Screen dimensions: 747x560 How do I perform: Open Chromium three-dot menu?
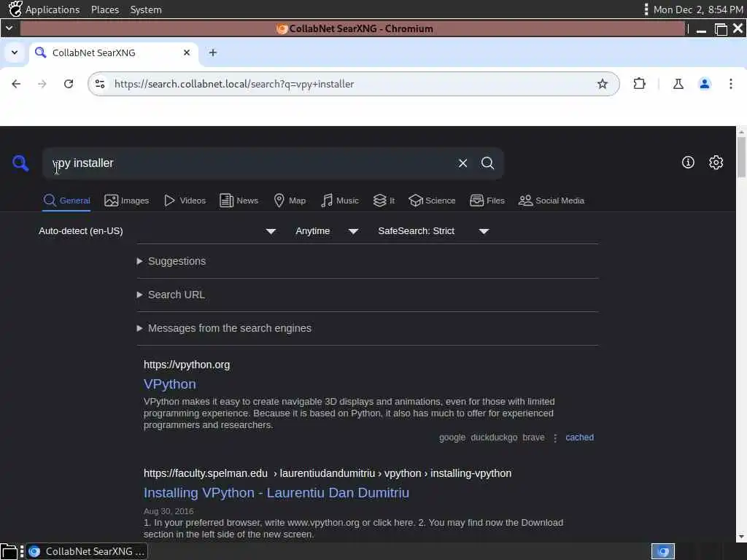coord(731,84)
